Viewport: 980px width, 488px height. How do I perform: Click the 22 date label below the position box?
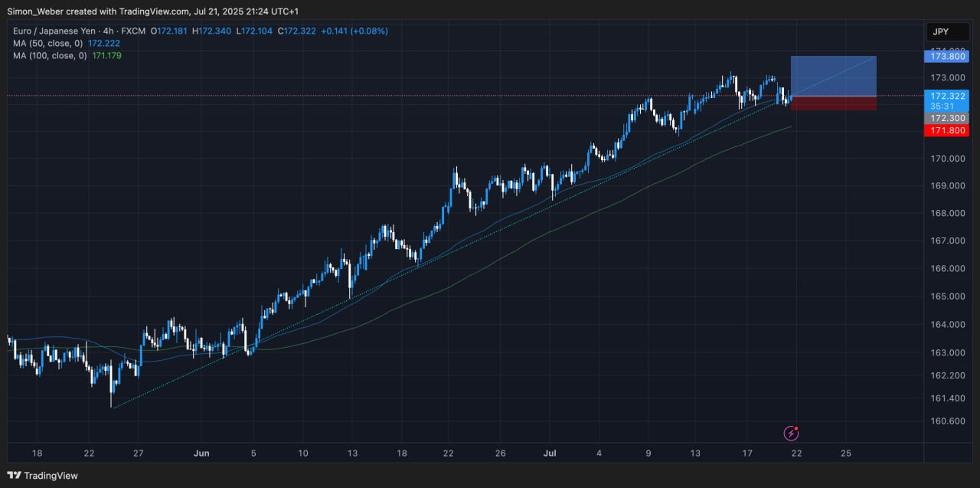click(x=796, y=454)
